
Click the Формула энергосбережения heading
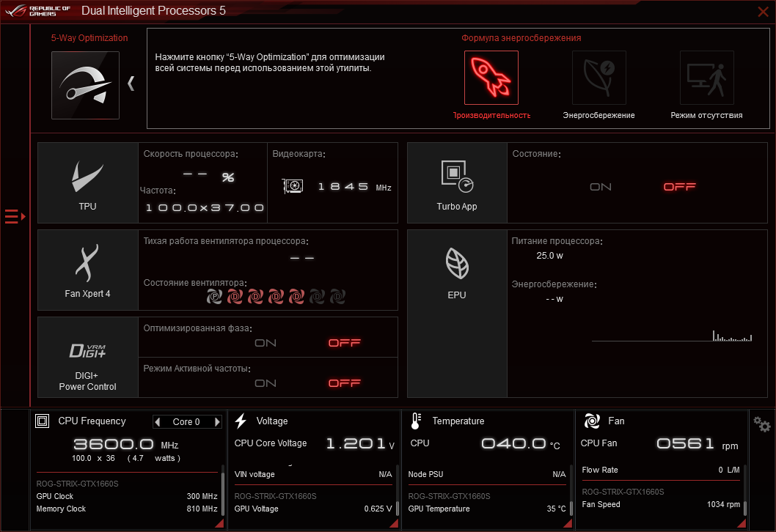click(x=521, y=38)
